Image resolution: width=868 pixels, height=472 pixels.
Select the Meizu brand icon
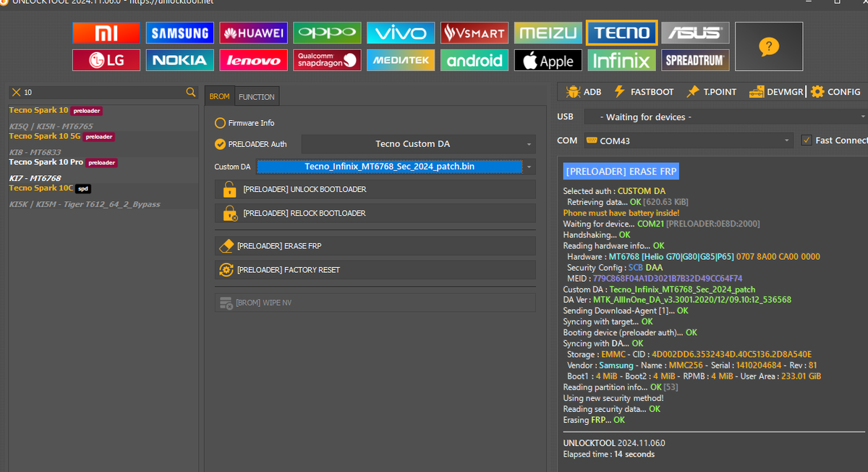point(548,33)
